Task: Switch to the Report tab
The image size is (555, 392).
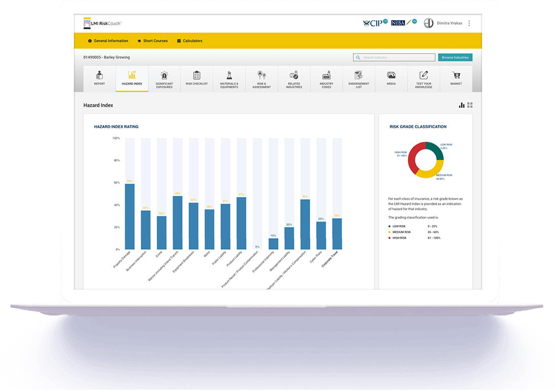Action: [99, 79]
